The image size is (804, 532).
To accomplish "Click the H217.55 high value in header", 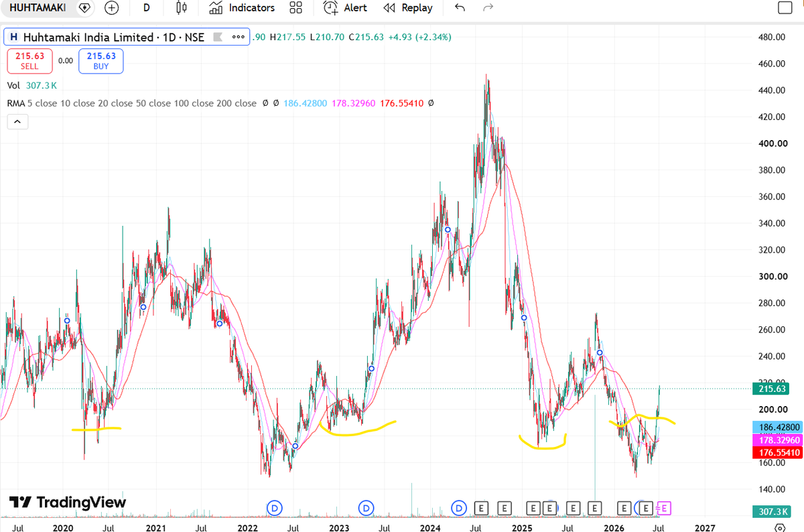I will pyautogui.click(x=287, y=38).
